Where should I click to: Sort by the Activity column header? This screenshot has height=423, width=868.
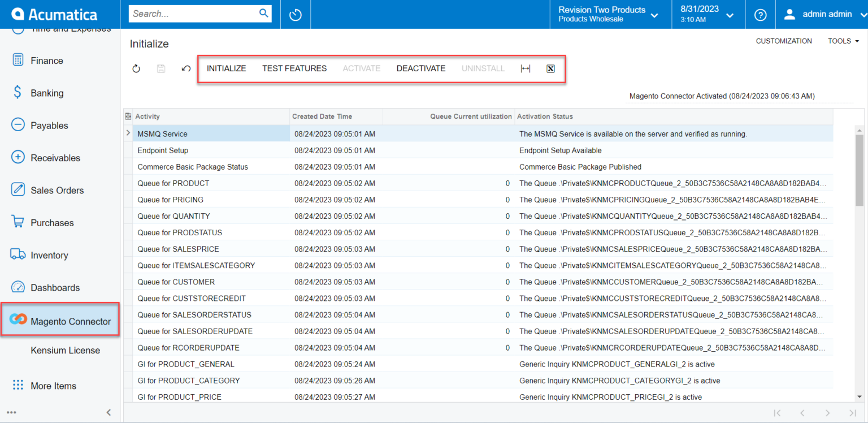coord(148,116)
